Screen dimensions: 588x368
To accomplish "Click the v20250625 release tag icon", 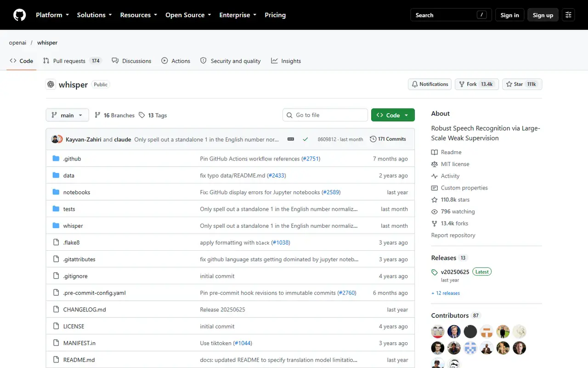I will tap(435, 272).
